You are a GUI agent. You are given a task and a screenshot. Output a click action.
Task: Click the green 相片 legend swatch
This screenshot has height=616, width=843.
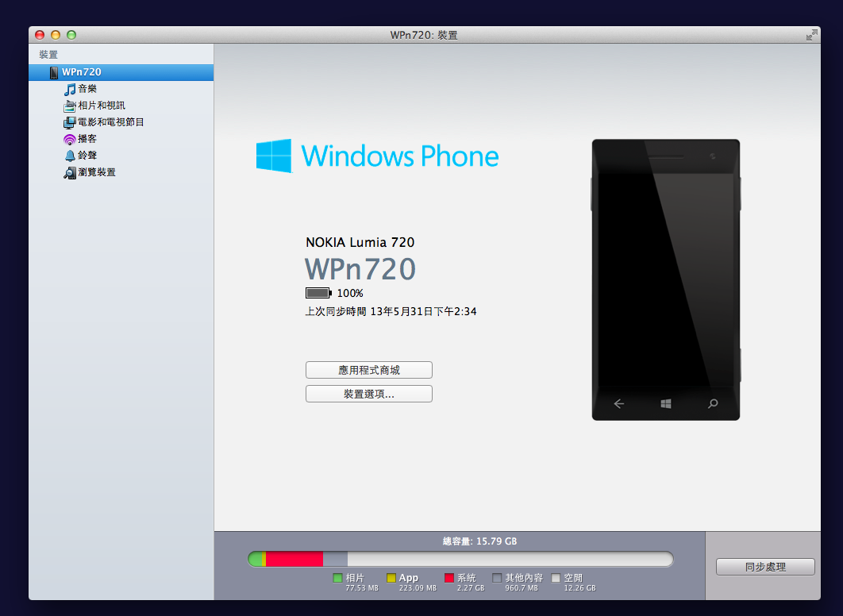(x=337, y=578)
